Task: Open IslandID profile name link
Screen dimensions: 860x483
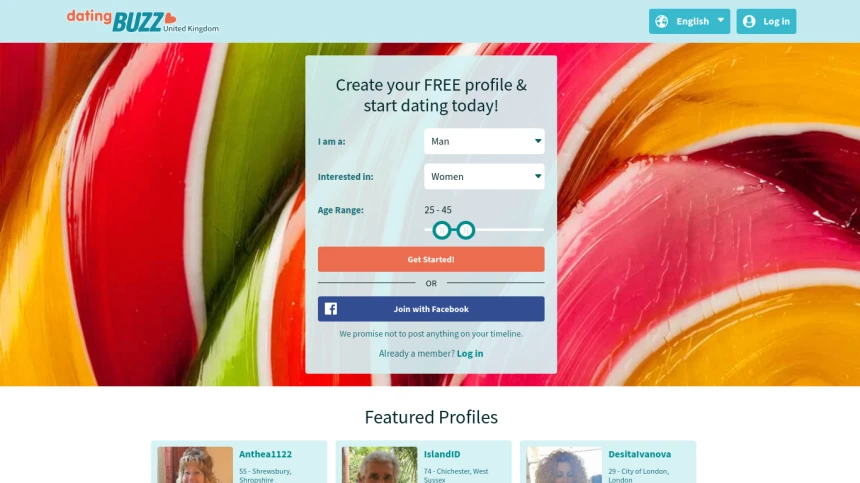Action: (x=442, y=454)
